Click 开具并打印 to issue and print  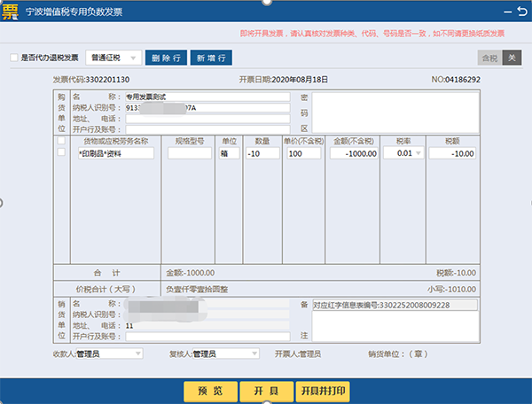point(322,390)
